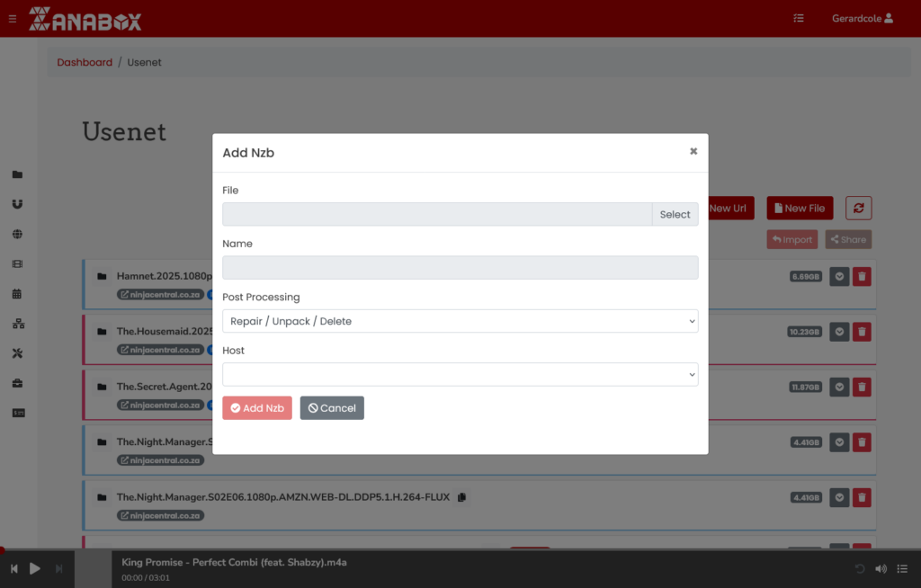
Task: Click the Add Nzb button to confirm
Action: (x=256, y=407)
